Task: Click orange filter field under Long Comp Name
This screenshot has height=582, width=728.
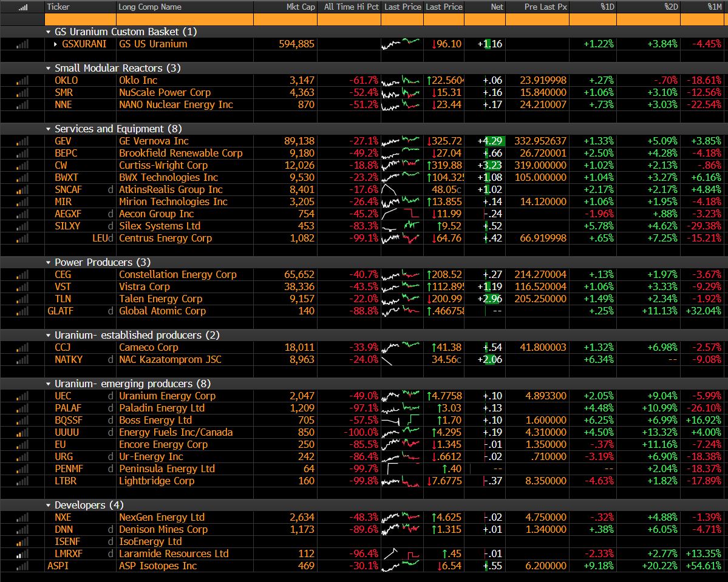Action: (185, 19)
